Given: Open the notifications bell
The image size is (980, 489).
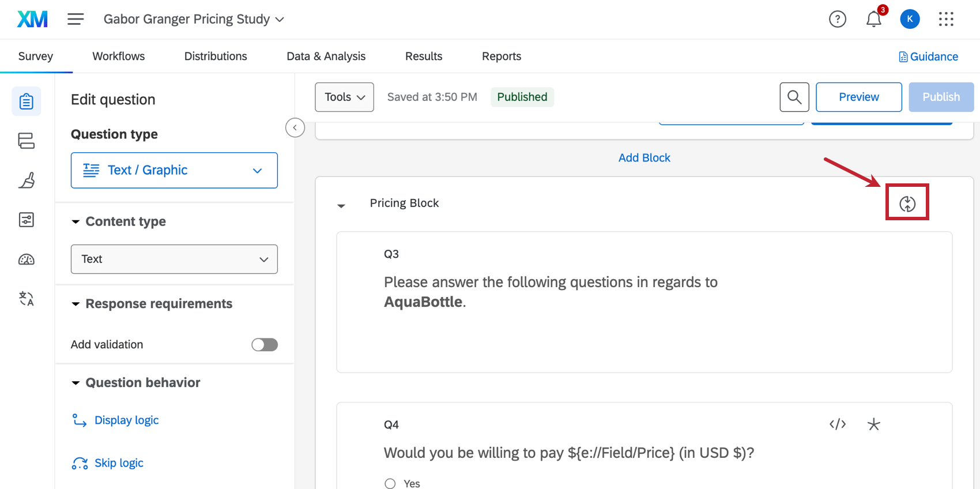Looking at the screenshot, I should [x=873, y=19].
